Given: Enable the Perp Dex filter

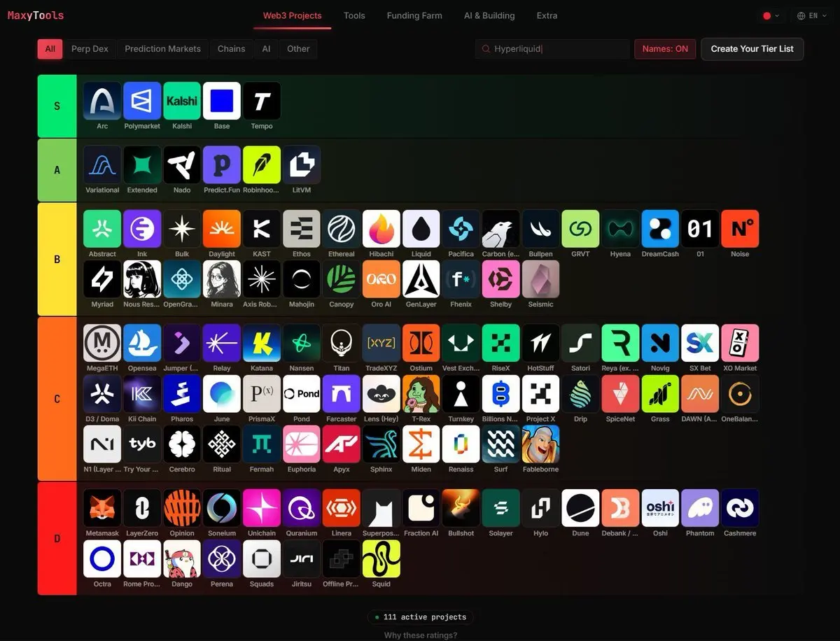Looking at the screenshot, I should [90, 49].
